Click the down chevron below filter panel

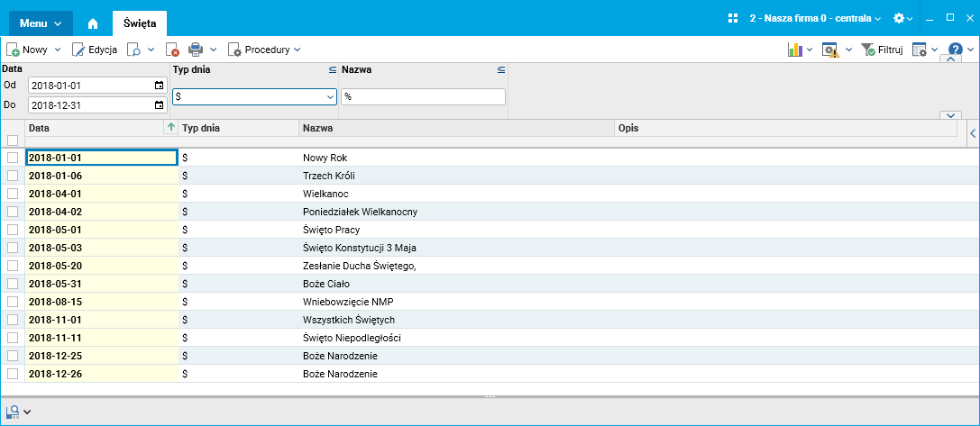(x=950, y=115)
